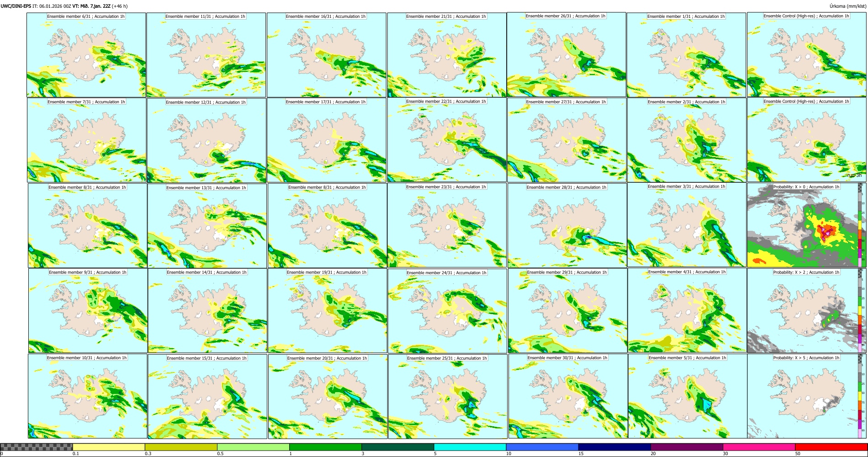
Task: Click the "UWC/DINI-EPS" header text
Action: (16, 6)
